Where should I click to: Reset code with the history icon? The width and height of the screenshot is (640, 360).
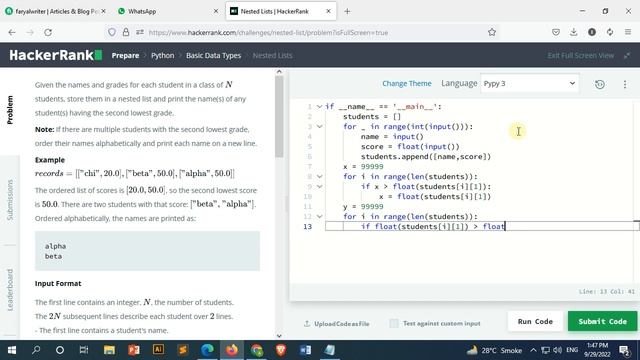click(600, 84)
